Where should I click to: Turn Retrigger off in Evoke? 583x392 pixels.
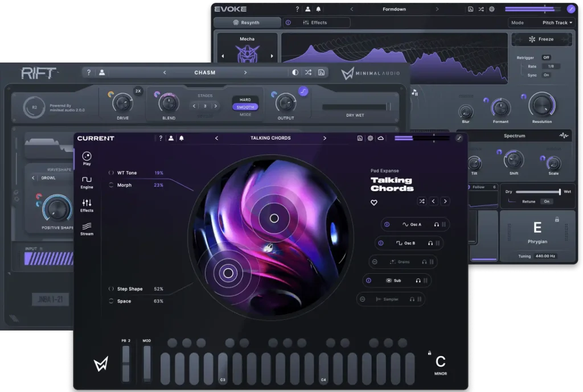(547, 57)
